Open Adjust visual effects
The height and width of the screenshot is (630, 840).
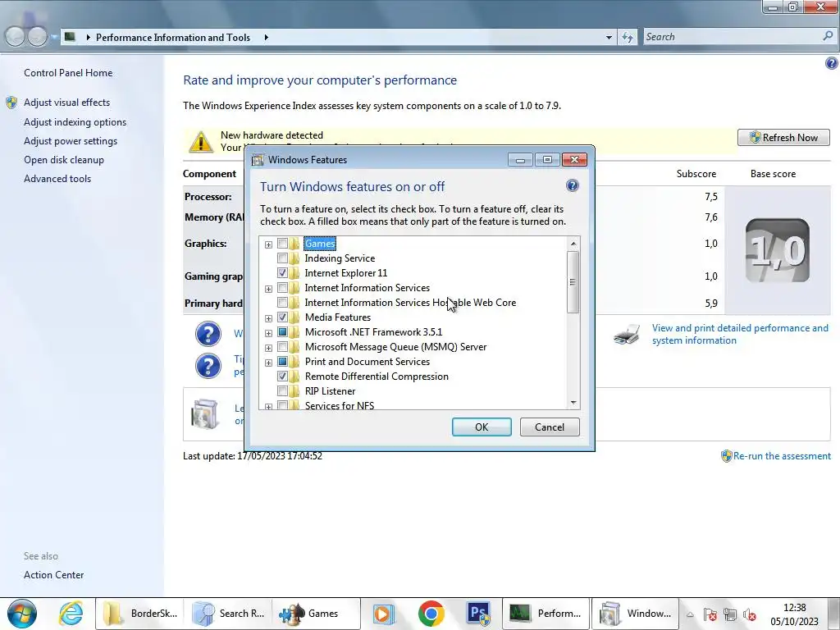(x=67, y=103)
